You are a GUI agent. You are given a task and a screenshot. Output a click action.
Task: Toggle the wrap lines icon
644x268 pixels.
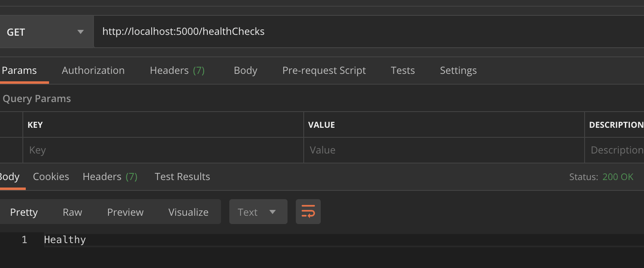(308, 212)
